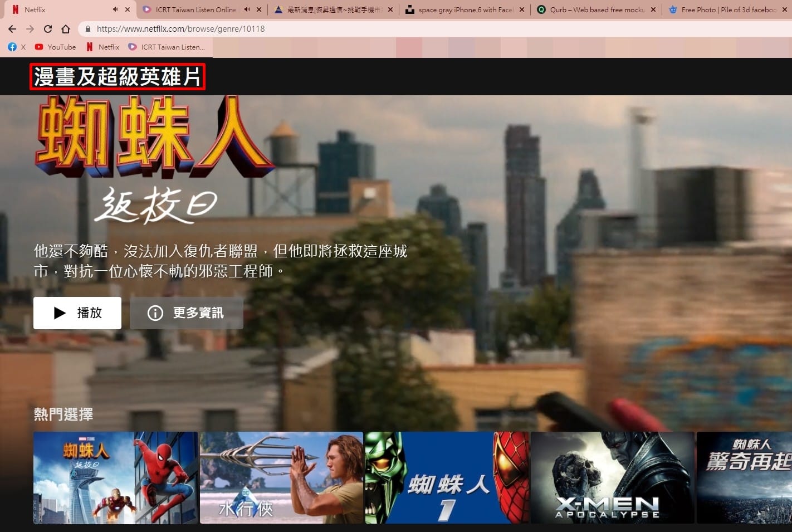Click the hero description starting 他還不夠酷

(x=221, y=261)
